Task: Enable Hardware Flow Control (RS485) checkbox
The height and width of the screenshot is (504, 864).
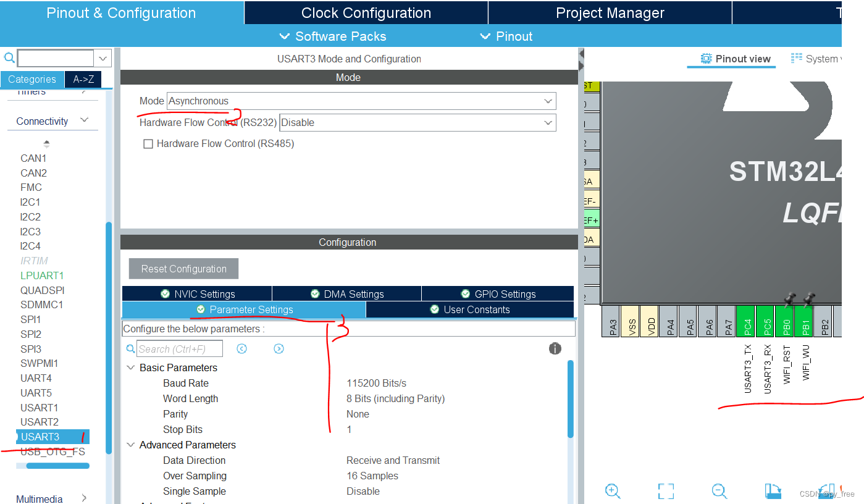Action: (148, 143)
